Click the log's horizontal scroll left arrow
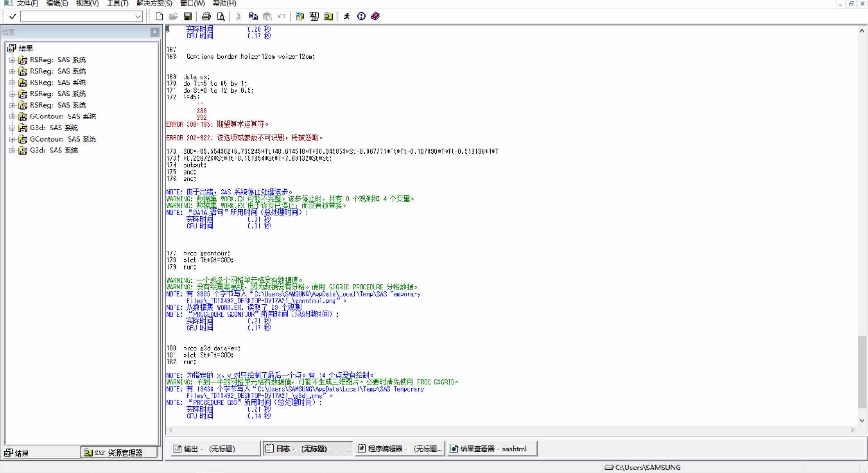 point(170,430)
